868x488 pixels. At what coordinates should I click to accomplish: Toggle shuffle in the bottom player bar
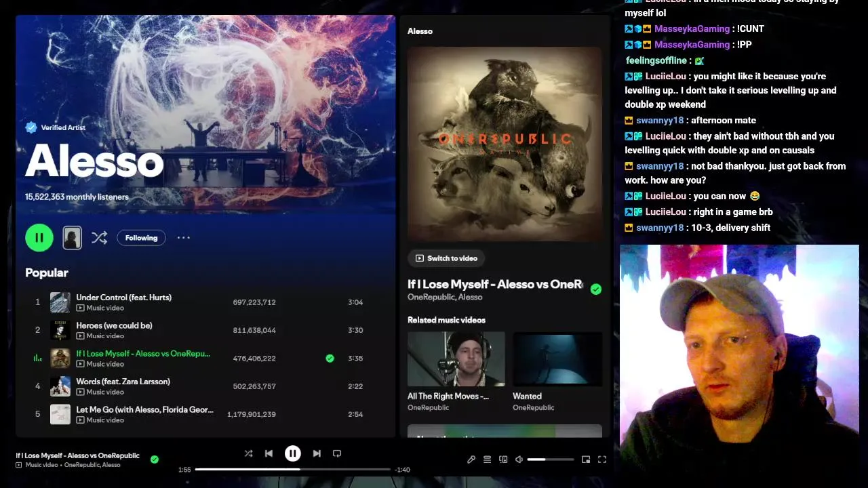pos(248,453)
